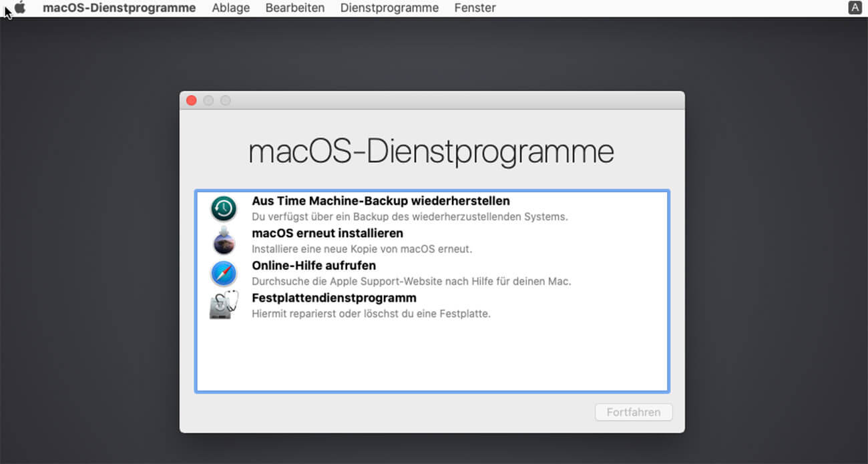This screenshot has width=868, height=464.
Task: Open the Ablage menu
Action: pyautogui.click(x=231, y=8)
